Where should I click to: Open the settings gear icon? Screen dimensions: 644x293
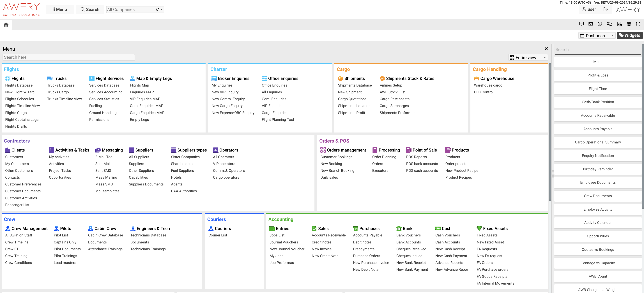629,24
